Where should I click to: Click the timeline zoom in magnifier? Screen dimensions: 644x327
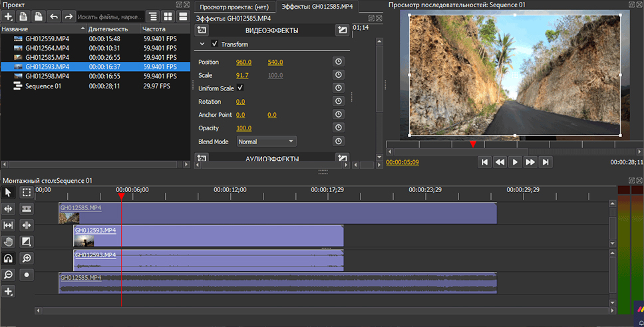[x=27, y=258]
